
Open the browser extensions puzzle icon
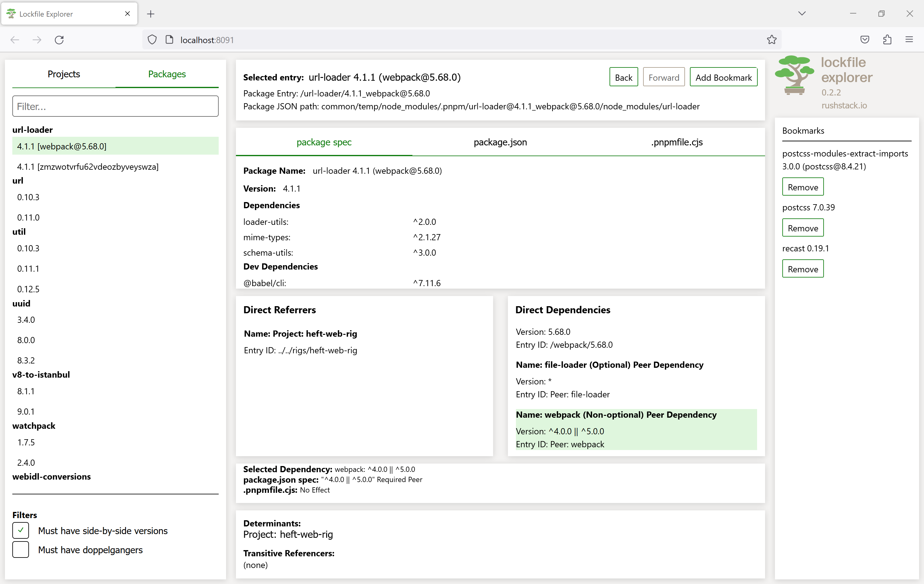click(887, 40)
